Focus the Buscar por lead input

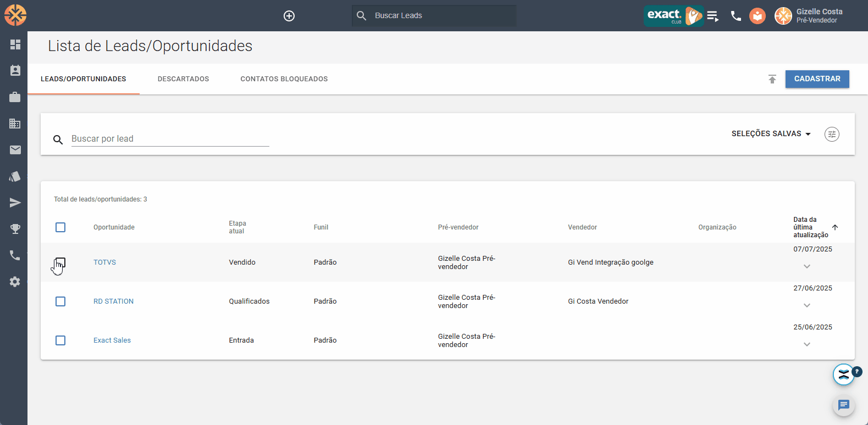[170, 139]
